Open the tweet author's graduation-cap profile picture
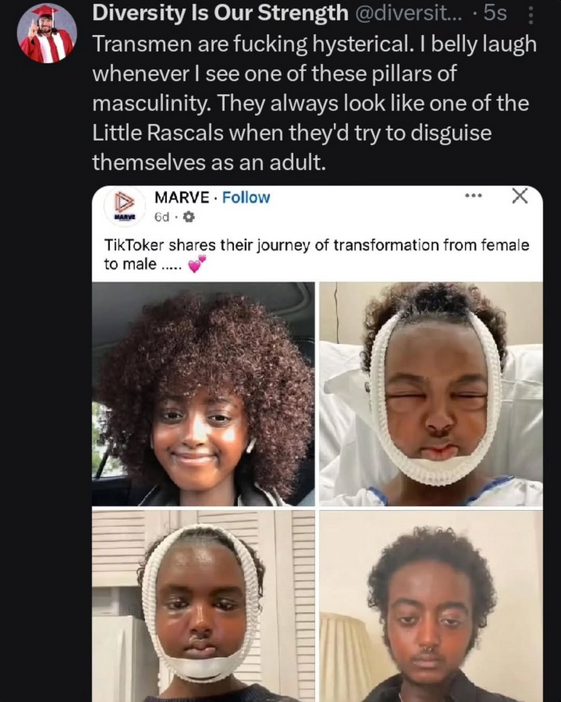Image resolution: width=561 pixels, height=702 pixels. point(47,33)
